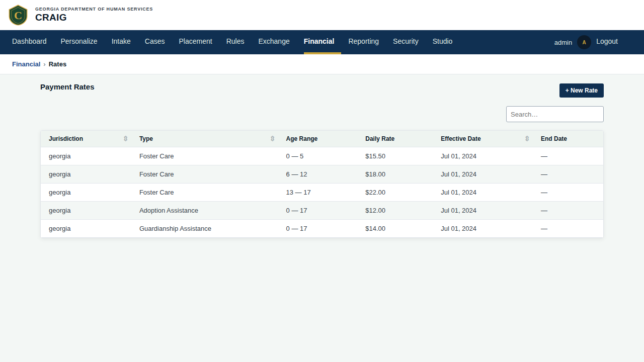Click georgia in the Guardianship Assistance row
Viewport: 644px width, 362px height.
pos(60,229)
